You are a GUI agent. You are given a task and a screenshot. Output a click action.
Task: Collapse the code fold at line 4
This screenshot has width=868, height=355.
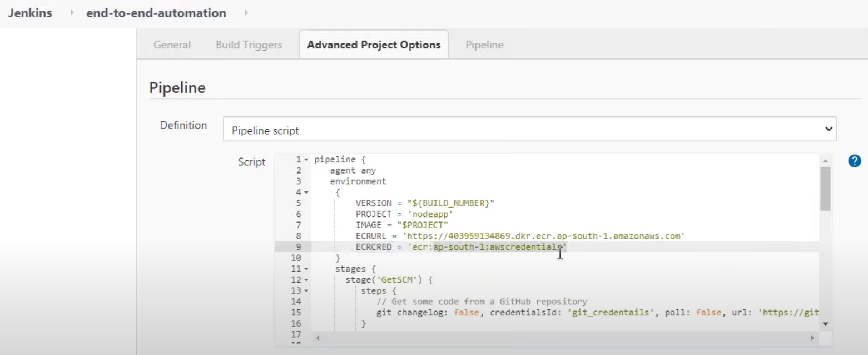pos(306,193)
